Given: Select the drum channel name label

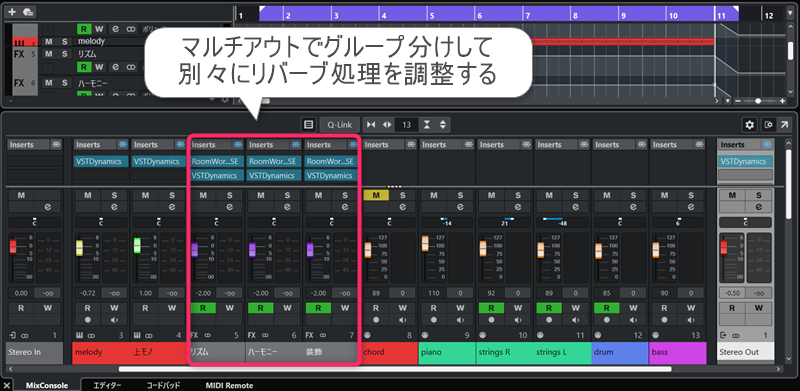Looking at the screenshot, I should tap(620, 353).
